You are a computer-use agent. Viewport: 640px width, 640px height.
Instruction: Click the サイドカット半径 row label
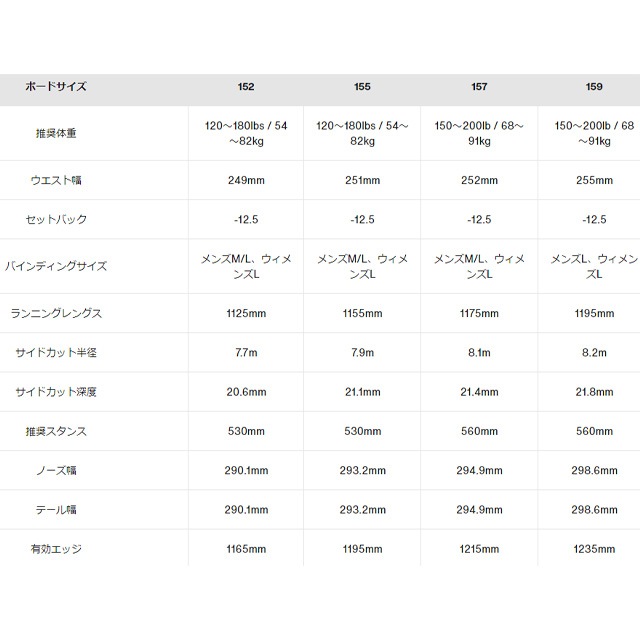56,353
